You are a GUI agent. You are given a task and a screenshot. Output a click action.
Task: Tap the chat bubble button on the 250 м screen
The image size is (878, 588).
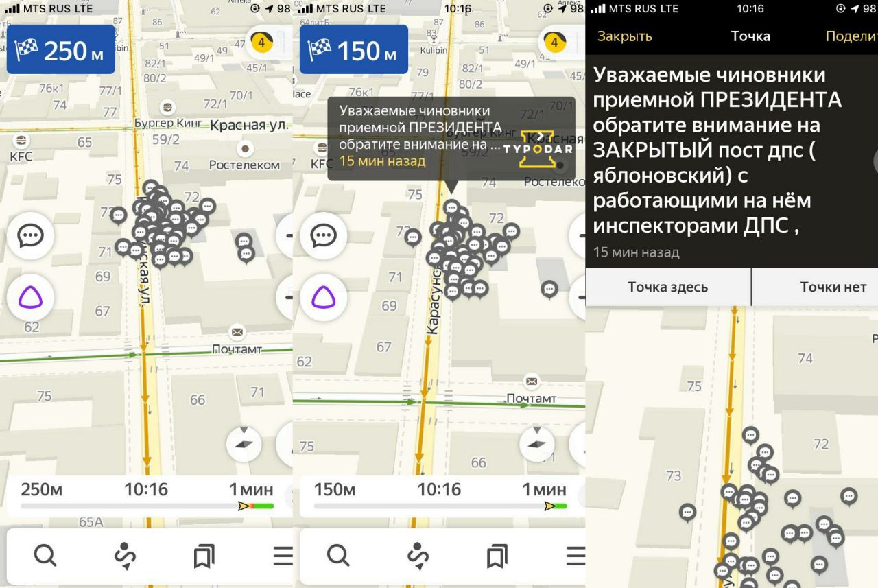click(x=31, y=236)
